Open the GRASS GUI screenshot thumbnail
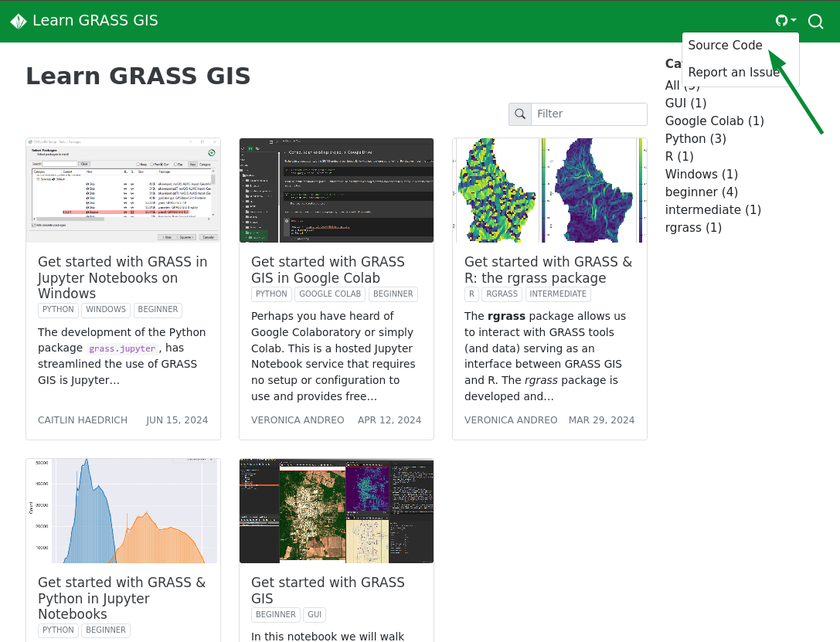Image resolution: width=840 pixels, height=642 pixels. point(336,511)
